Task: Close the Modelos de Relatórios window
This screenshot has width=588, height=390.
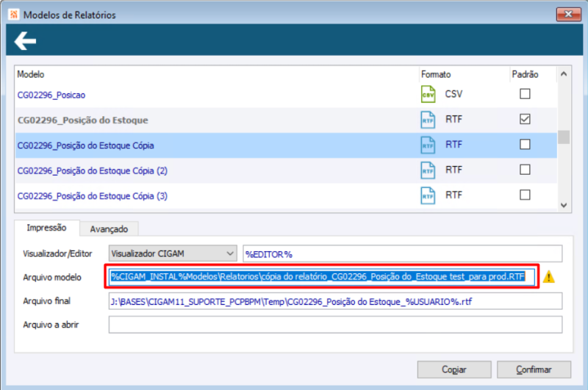Action: tap(568, 14)
